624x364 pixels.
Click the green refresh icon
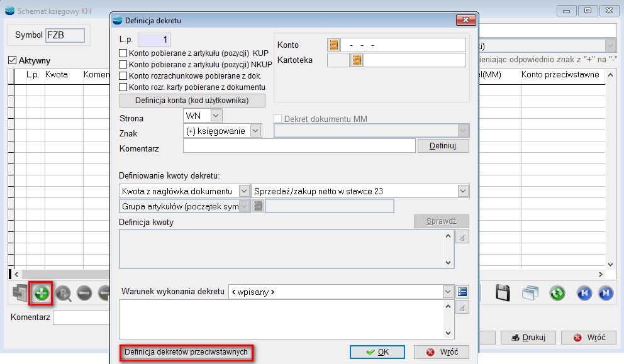557,293
